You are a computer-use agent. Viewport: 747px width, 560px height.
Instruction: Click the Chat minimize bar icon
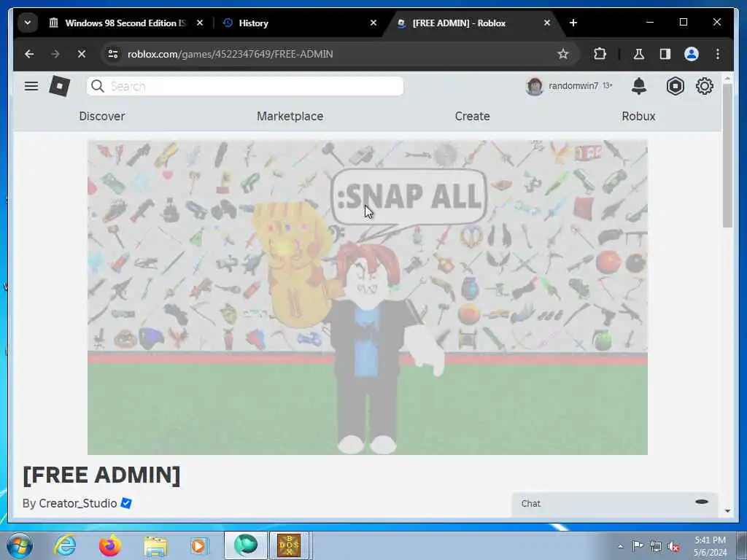[x=701, y=502]
